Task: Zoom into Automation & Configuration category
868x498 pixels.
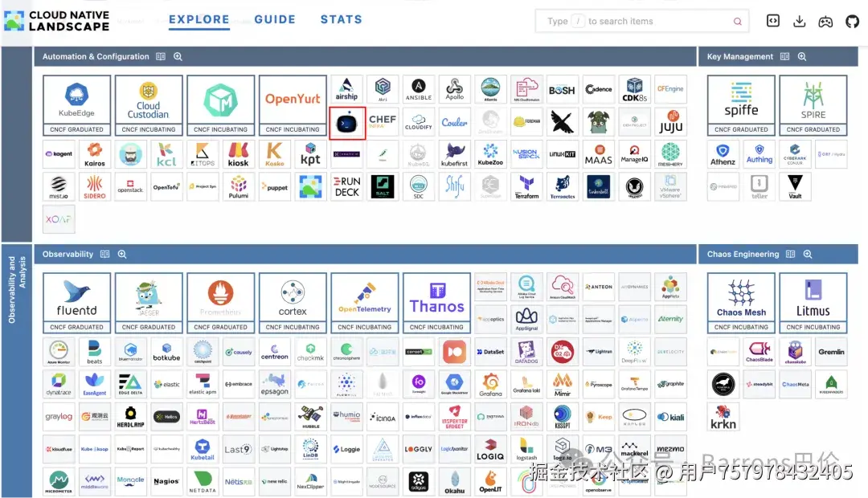Action: pos(178,56)
